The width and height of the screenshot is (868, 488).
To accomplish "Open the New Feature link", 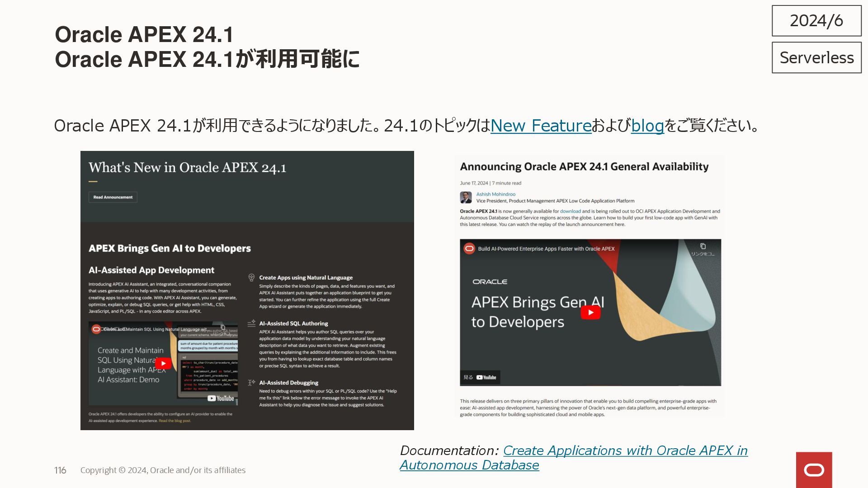I will tap(541, 126).
